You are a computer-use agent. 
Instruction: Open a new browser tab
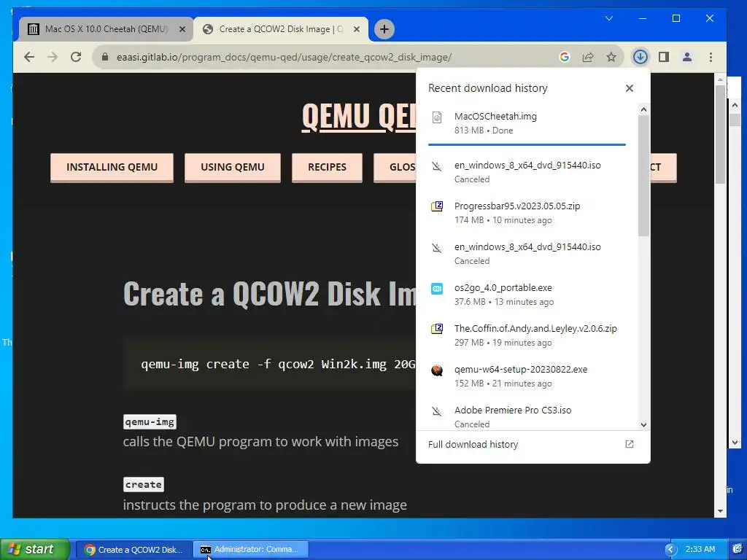[x=384, y=29]
